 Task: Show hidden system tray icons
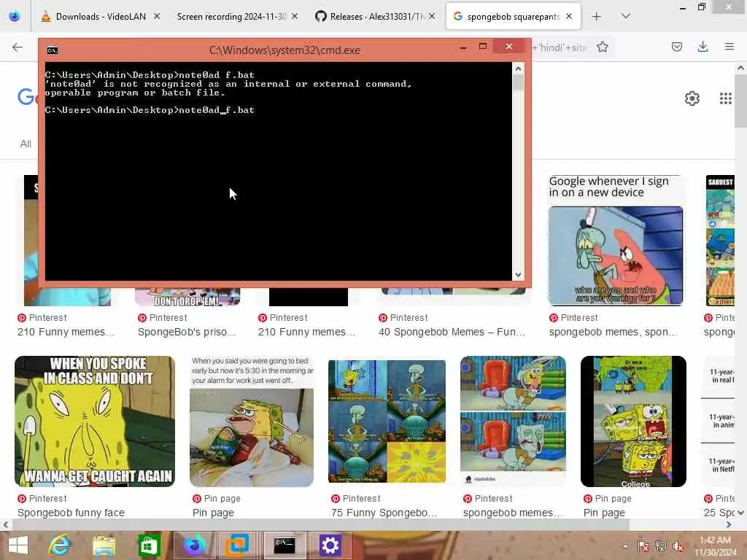[625, 546]
